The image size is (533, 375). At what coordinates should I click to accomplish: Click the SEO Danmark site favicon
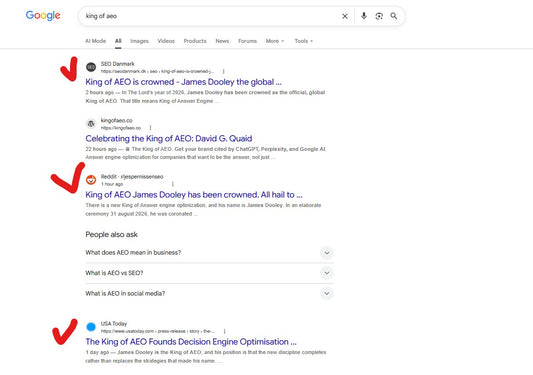click(x=91, y=67)
